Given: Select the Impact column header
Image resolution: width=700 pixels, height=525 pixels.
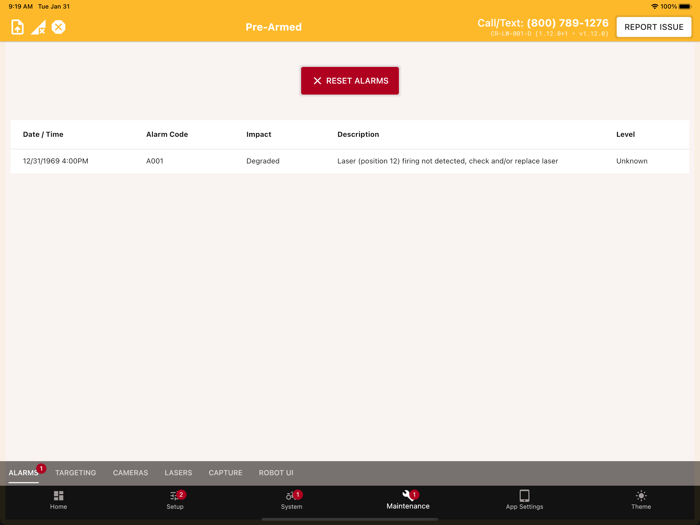Looking at the screenshot, I should (x=258, y=134).
